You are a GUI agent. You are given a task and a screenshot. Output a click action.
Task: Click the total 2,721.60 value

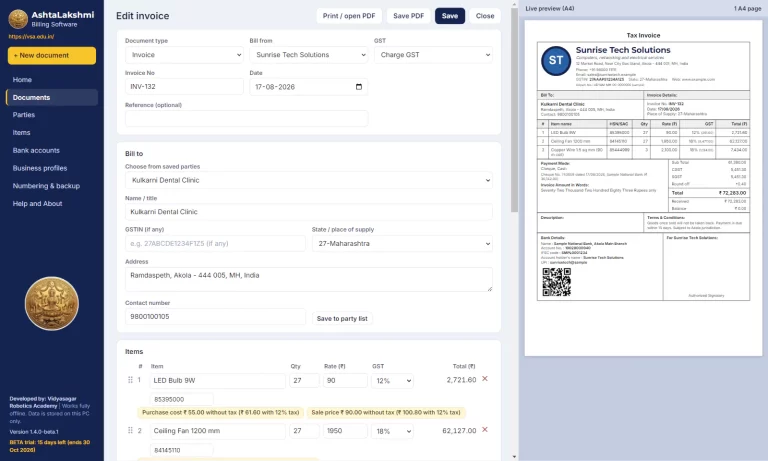coord(461,380)
